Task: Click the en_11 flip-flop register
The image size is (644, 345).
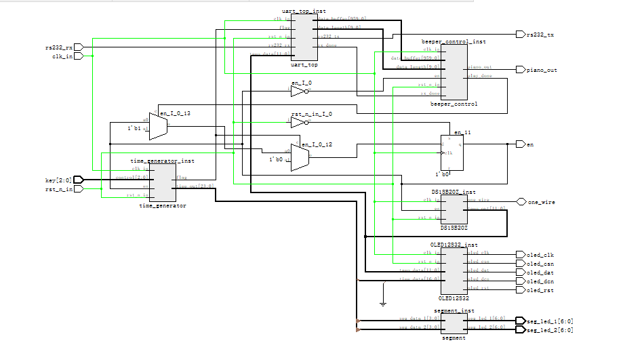Action: [x=451, y=153]
